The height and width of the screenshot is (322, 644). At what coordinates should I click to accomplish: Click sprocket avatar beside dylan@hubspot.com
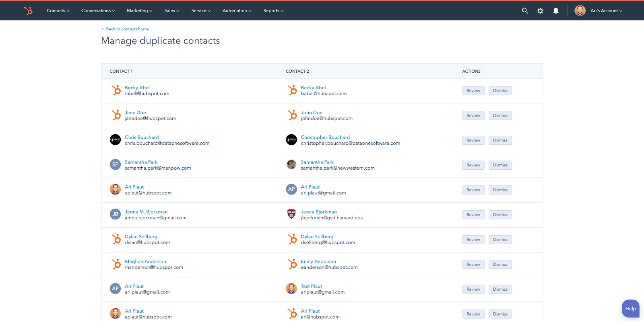pos(116,239)
